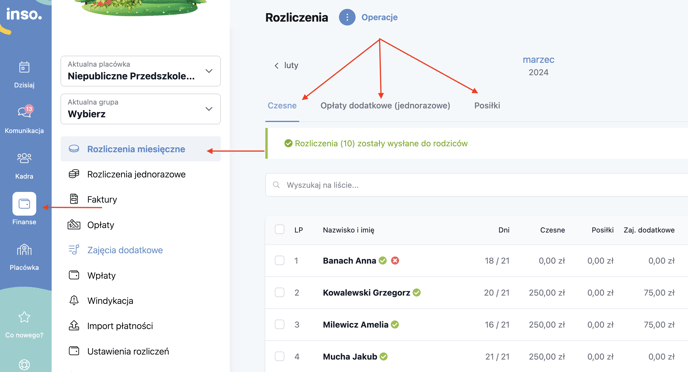The image size is (688, 372).
Task: Click the Operacje three-dots icon
Action: (347, 17)
